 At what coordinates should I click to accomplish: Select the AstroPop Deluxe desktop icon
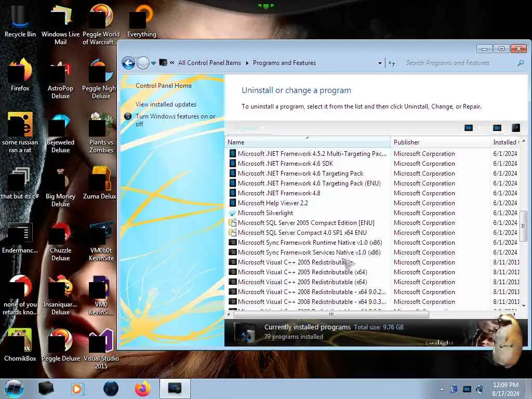[x=60, y=79]
